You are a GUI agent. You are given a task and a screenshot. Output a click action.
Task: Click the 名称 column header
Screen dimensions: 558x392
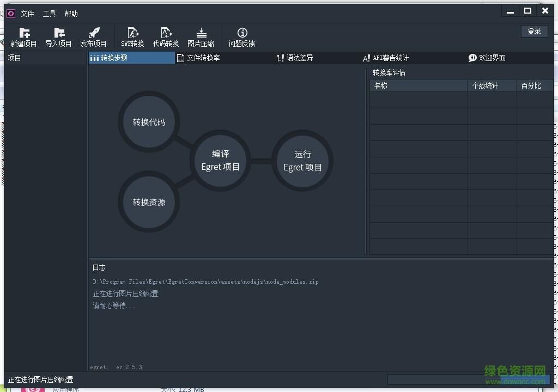418,85
